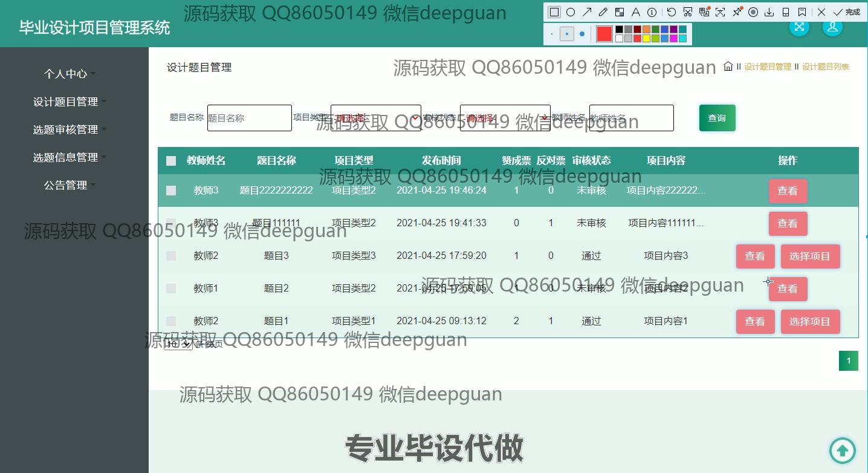Select the rectangle annotation tool

point(554,12)
